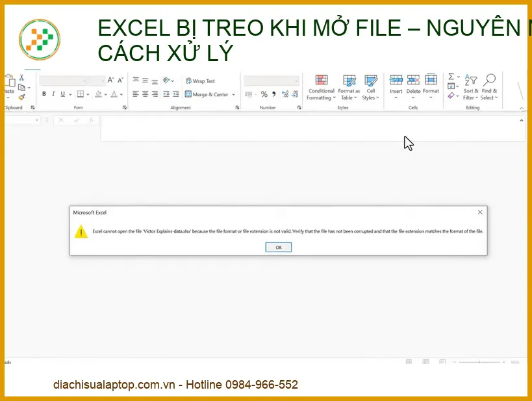Toggle Wrap Text option

point(200,81)
